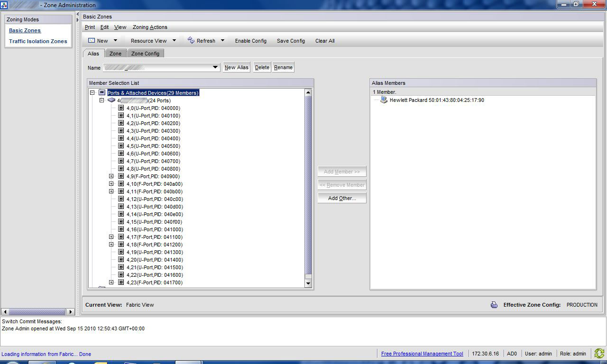Viewport: 607px width, 364px height.
Task: Click the printer icon near Effective Zone Config
Action: coord(494,305)
